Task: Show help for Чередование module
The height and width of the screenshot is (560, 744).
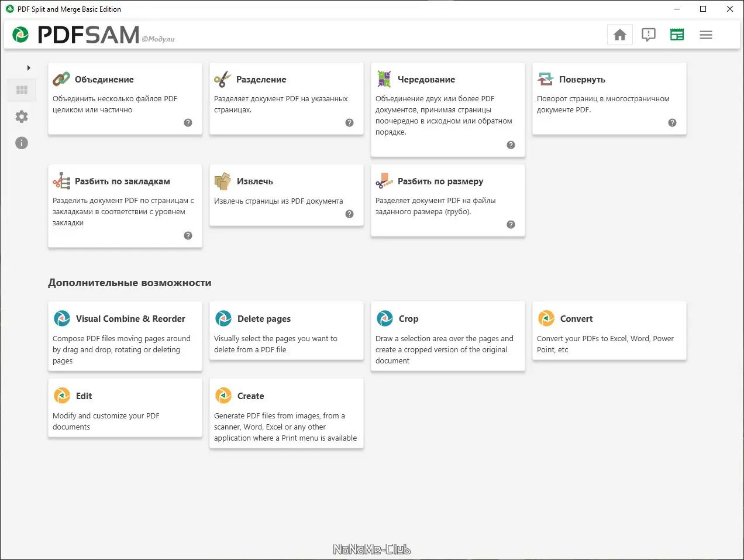Action: coord(511,145)
